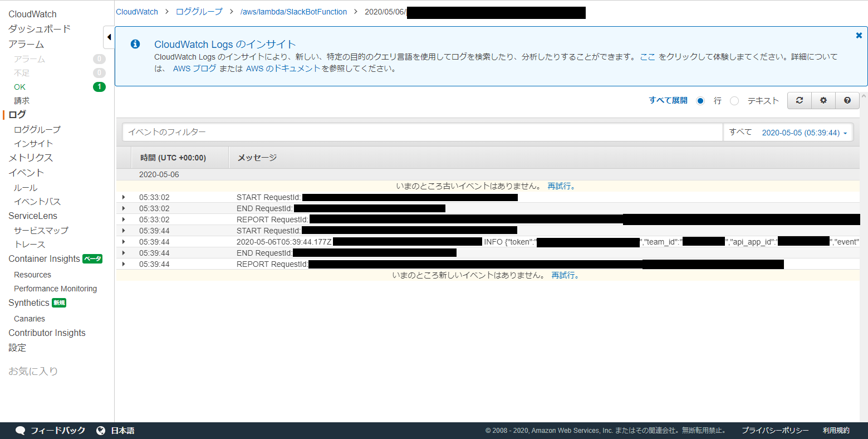
Task: Open ダッシュボード in the sidebar
Action: point(40,29)
